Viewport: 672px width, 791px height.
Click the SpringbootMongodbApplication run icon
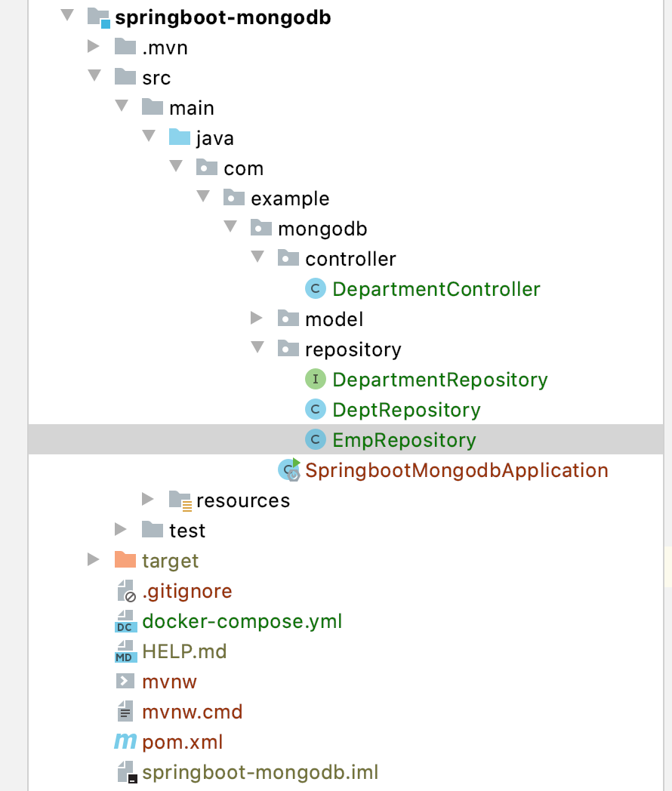[x=290, y=469]
